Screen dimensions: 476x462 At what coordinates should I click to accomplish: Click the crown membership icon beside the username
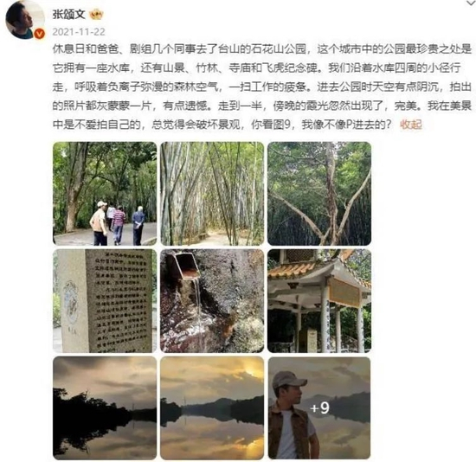[96, 14]
